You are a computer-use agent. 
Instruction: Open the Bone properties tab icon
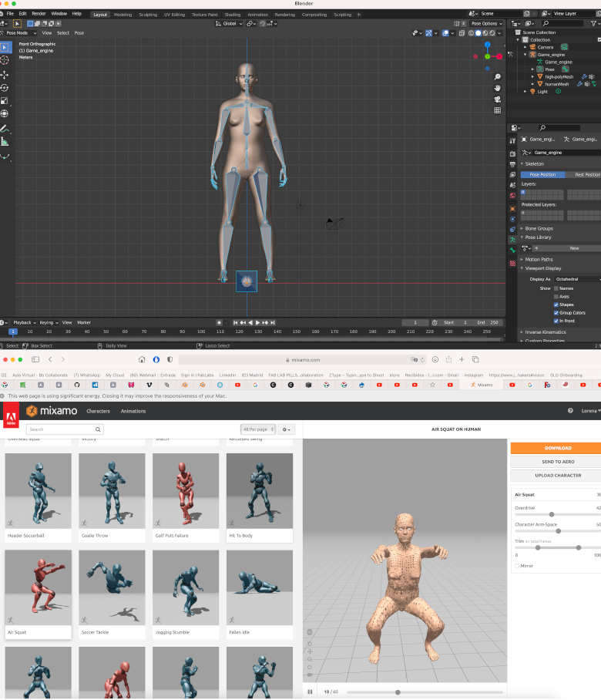[512, 251]
